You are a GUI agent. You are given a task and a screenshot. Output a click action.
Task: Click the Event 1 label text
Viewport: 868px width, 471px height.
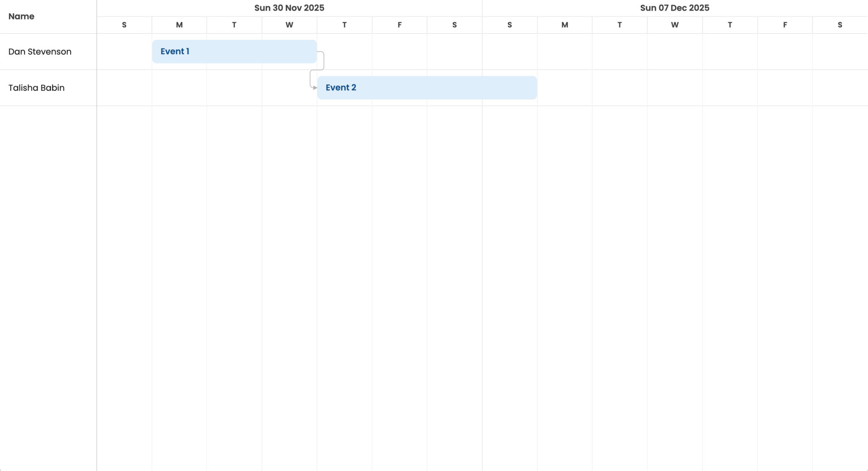pos(175,51)
